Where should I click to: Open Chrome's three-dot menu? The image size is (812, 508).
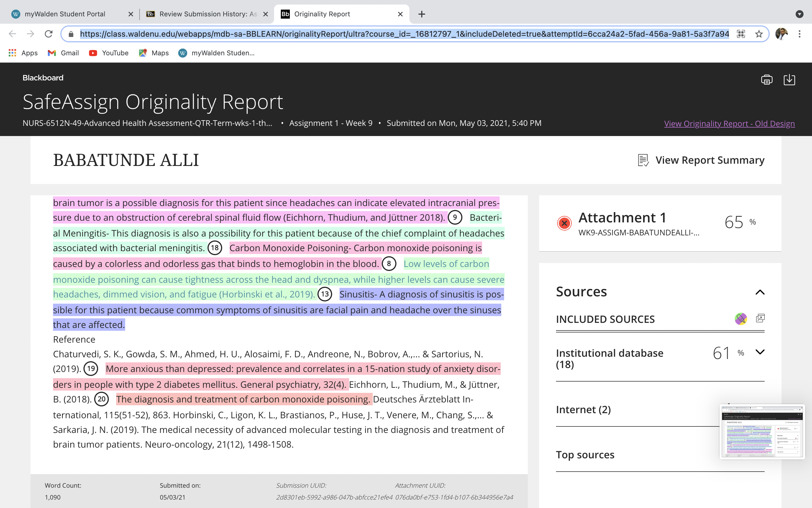pyautogui.click(x=800, y=34)
